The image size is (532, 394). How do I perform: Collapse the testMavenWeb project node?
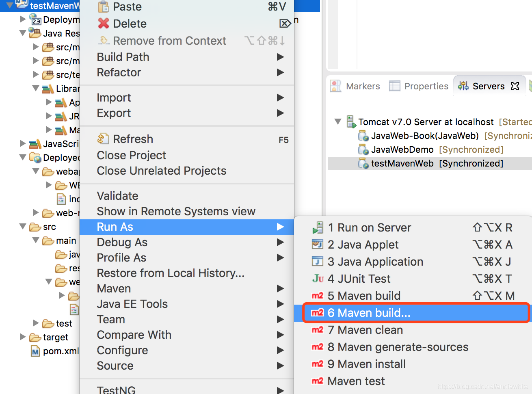click(x=10, y=5)
